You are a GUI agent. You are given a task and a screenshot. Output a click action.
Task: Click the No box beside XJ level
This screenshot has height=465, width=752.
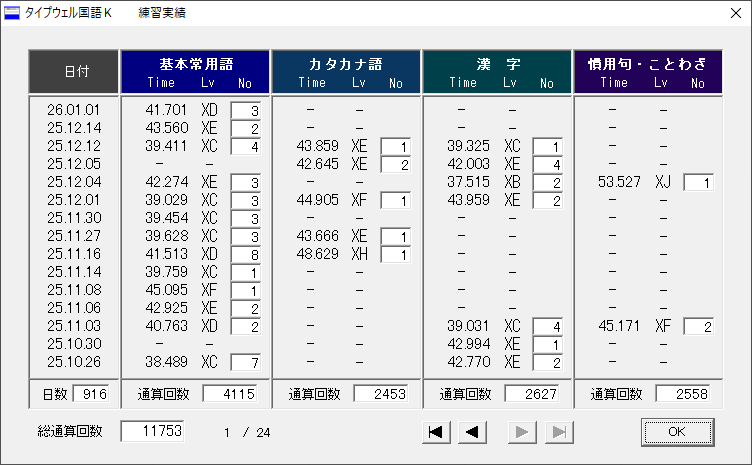[699, 183]
